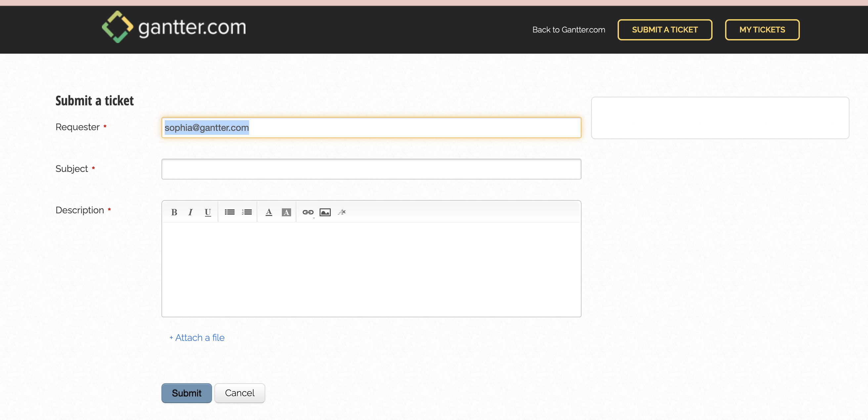The height and width of the screenshot is (420, 868).
Task: Toggle italic formatting in description editor
Action: click(x=191, y=212)
